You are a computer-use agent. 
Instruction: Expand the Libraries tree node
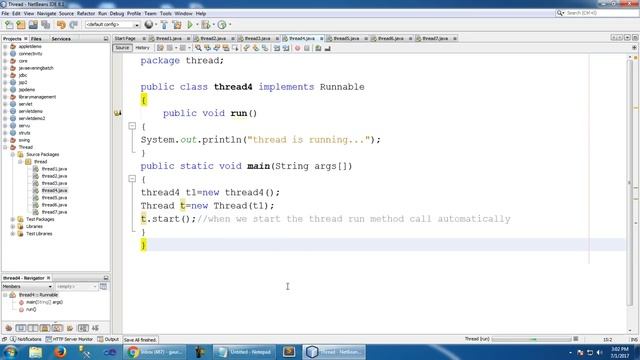(x=13, y=227)
